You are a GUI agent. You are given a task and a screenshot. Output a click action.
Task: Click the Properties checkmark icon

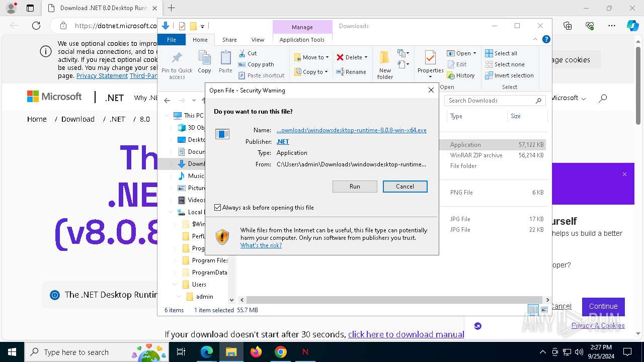click(430, 58)
